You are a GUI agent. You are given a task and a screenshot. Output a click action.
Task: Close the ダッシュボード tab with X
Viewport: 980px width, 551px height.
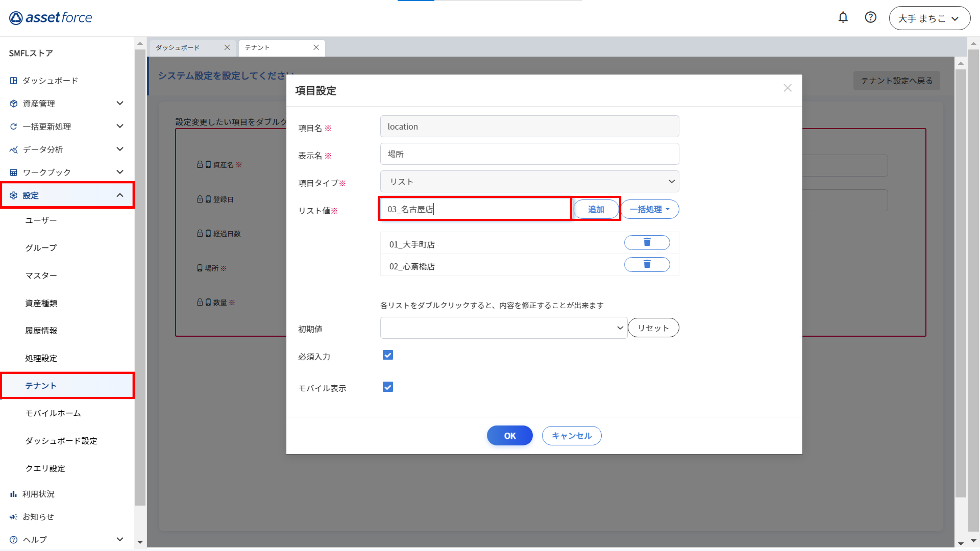click(227, 48)
